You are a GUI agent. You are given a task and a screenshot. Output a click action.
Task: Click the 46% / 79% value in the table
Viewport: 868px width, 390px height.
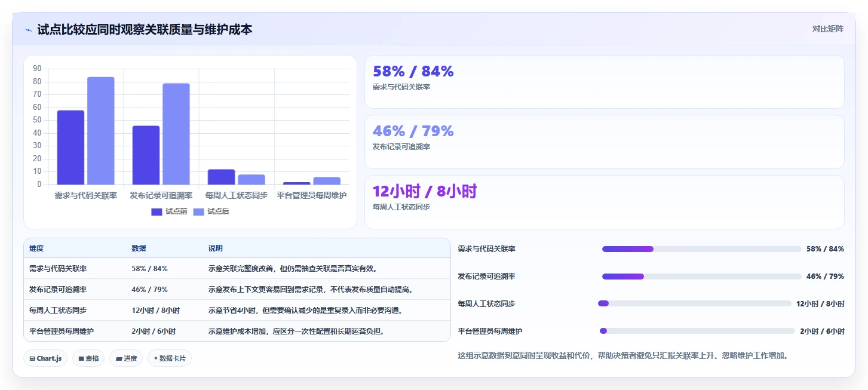point(149,290)
